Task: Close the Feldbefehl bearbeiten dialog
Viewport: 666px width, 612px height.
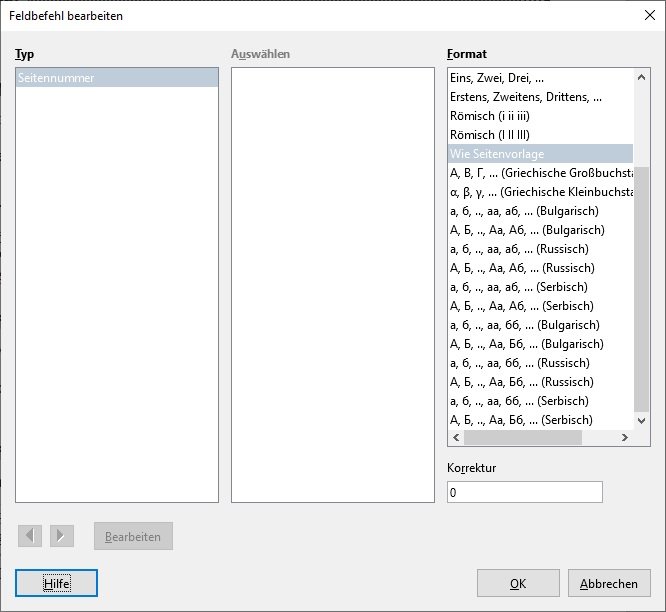Action: point(645,15)
